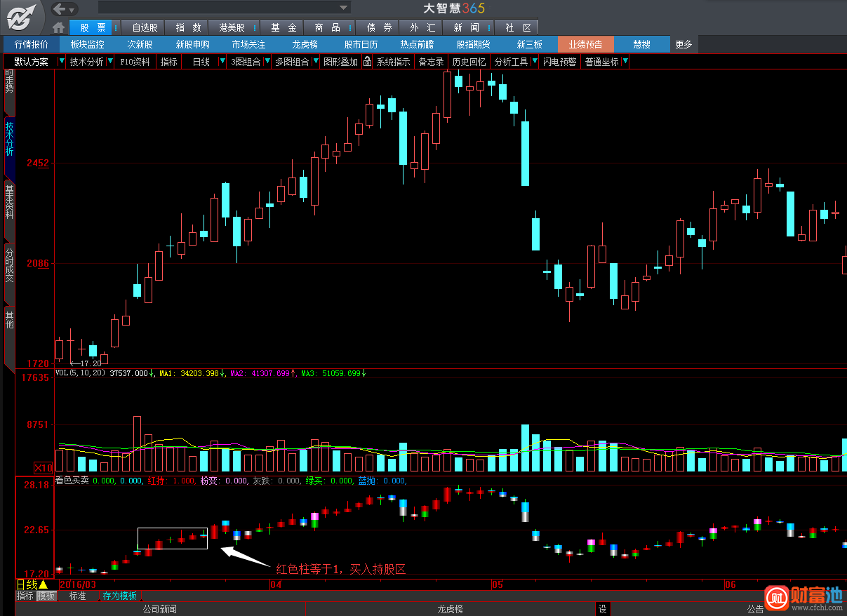Click the 闪电预警 toolbar button
Viewport: 847px width, 616px height.
tap(560, 62)
